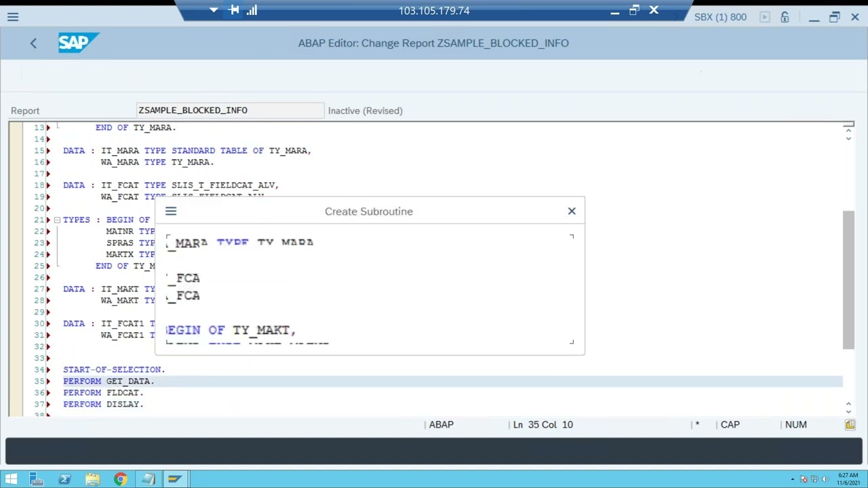The height and width of the screenshot is (488, 868).
Task: Click BEGIN OF TY_MAKT text in dialog
Action: coord(231,330)
